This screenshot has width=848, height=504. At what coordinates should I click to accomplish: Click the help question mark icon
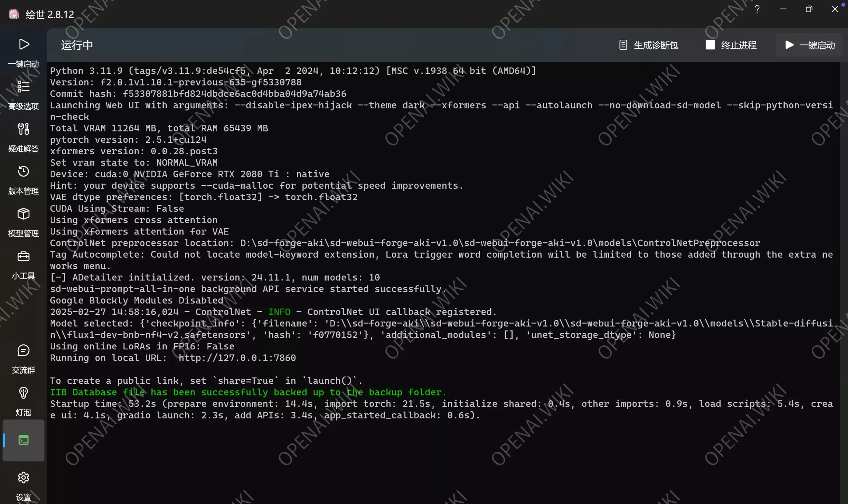tap(757, 9)
